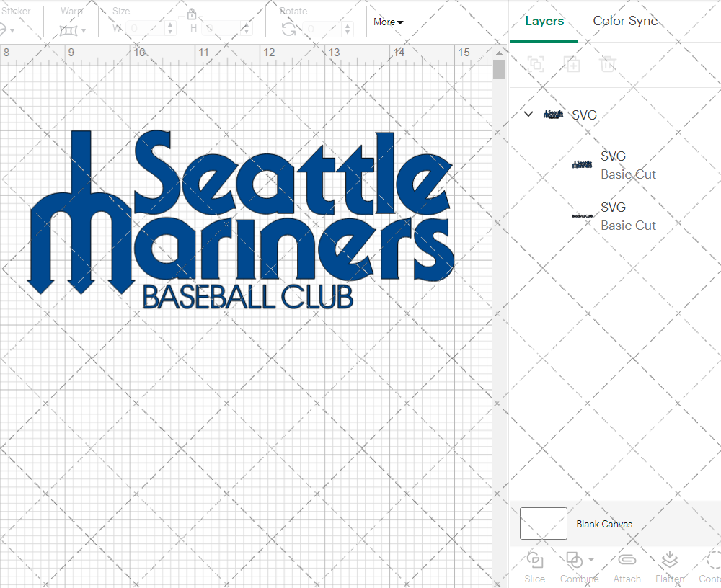721x588 pixels.
Task: Click the Height size input field
Action: (221, 29)
